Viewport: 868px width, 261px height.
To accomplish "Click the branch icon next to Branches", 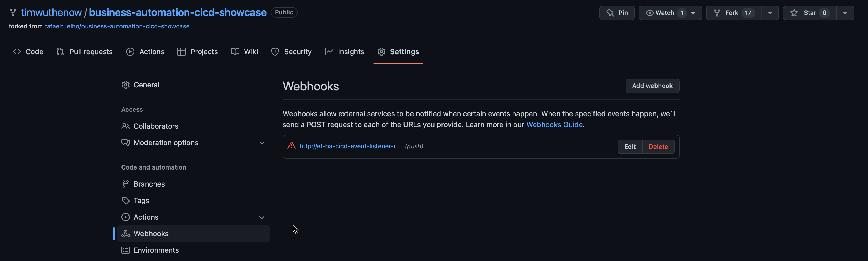I will click(x=125, y=184).
